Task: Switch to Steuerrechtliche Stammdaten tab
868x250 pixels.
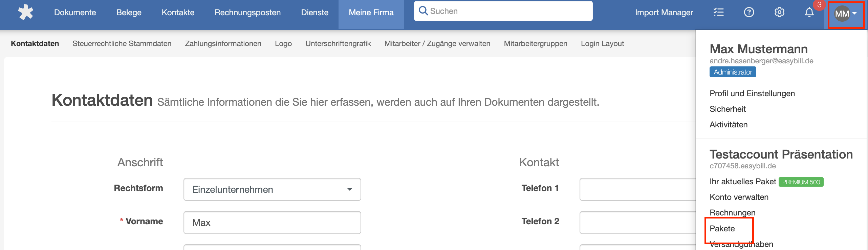Action: coord(122,43)
